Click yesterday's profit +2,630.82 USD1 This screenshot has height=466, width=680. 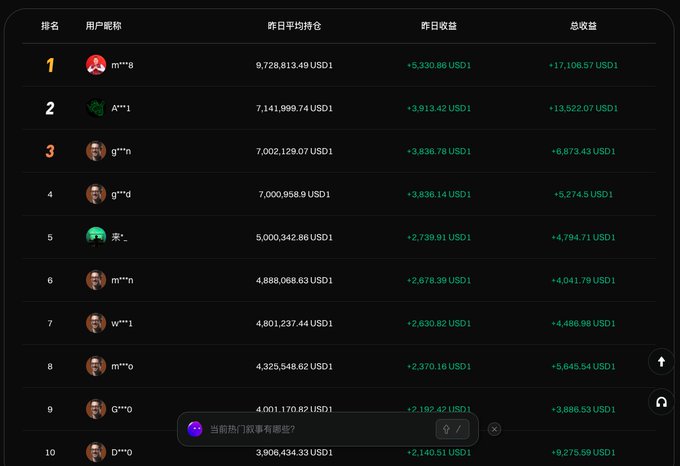[x=439, y=323]
